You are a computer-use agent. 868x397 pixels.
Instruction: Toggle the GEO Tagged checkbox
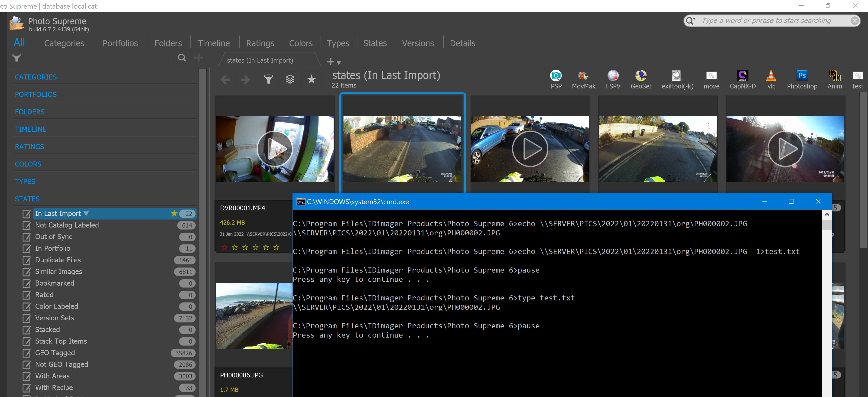27,353
